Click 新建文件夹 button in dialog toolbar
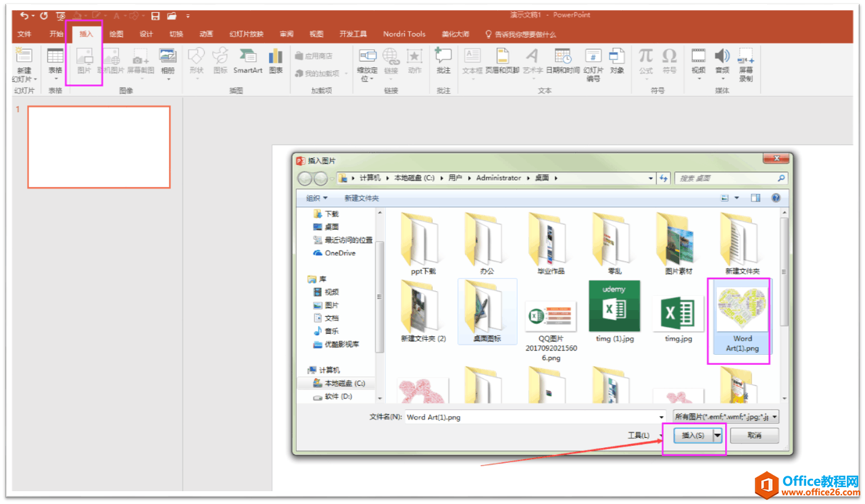Image resolution: width=865 pixels, height=504 pixels. pyautogui.click(x=362, y=198)
